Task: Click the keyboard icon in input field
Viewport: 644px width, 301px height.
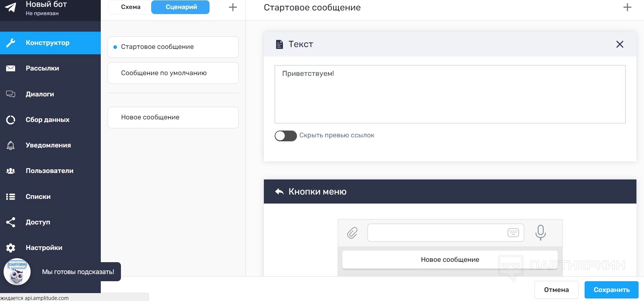Action: (513, 233)
